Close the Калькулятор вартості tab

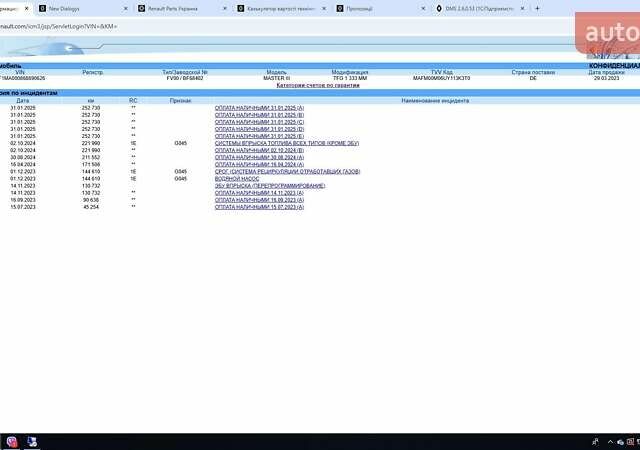324,8
